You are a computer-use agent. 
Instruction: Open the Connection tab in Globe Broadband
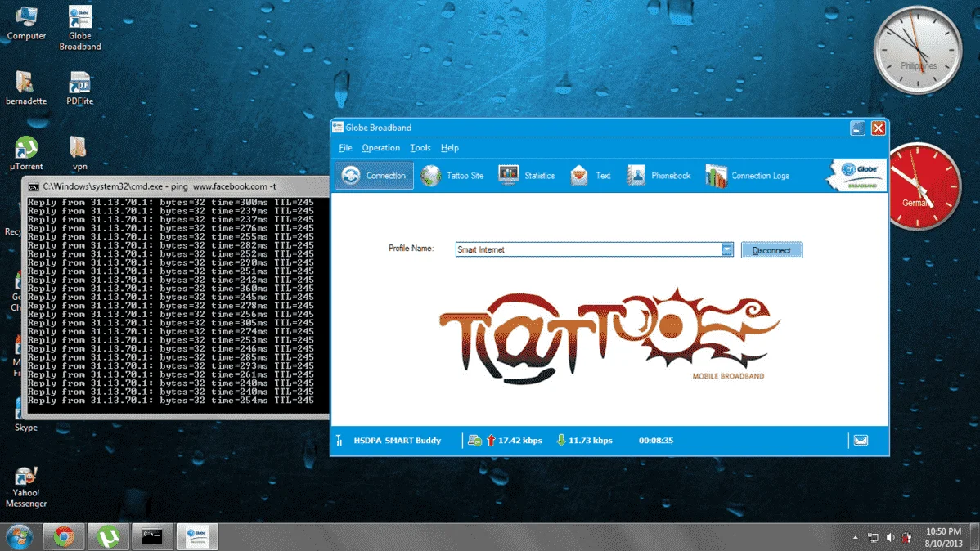click(375, 176)
